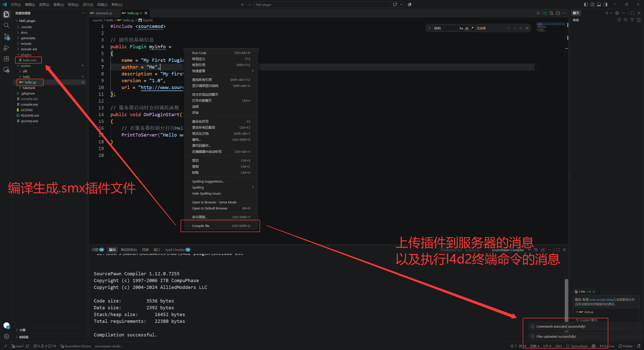
Task: Open the Extensions view
Action: pyautogui.click(x=7, y=59)
